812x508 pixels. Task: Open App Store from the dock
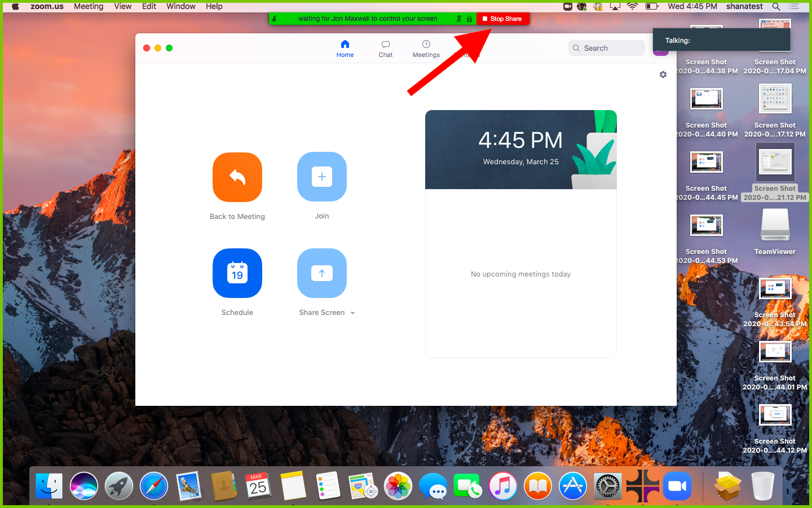point(573,486)
